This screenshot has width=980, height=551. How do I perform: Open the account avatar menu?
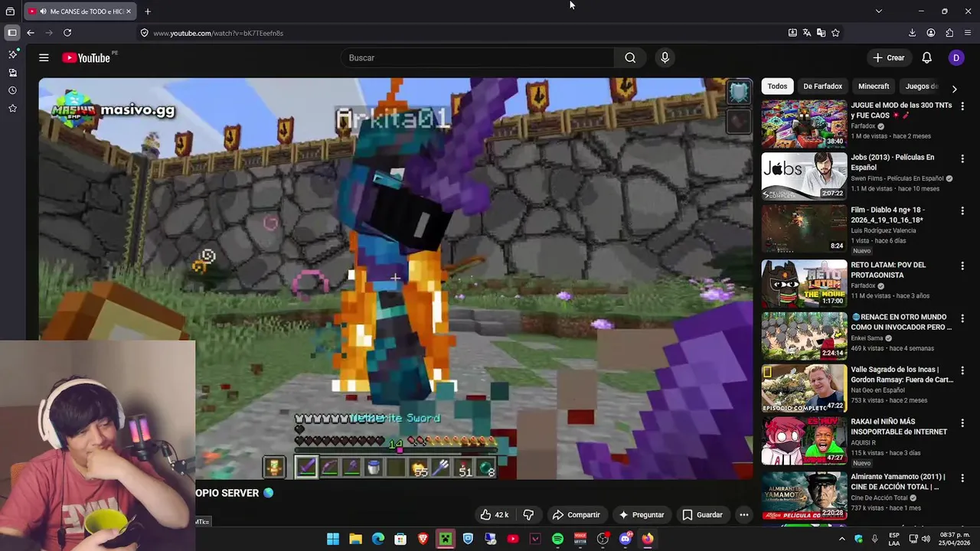(x=955, y=57)
